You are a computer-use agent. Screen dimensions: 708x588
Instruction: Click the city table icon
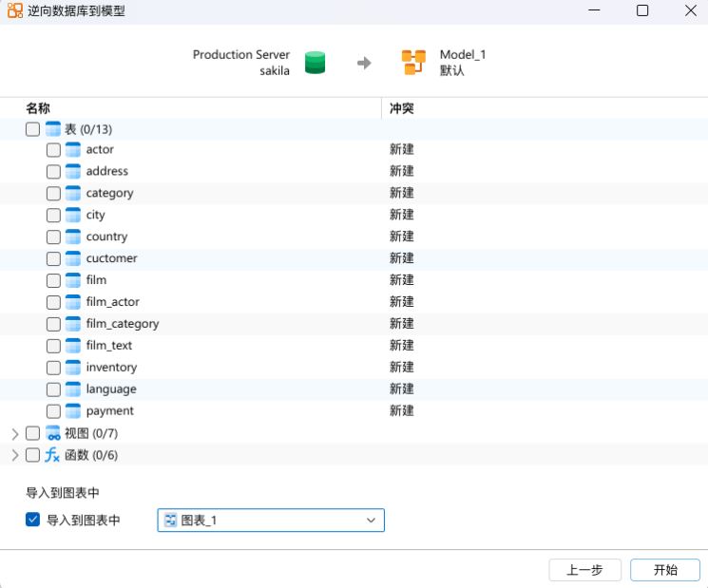click(x=72, y=215)
